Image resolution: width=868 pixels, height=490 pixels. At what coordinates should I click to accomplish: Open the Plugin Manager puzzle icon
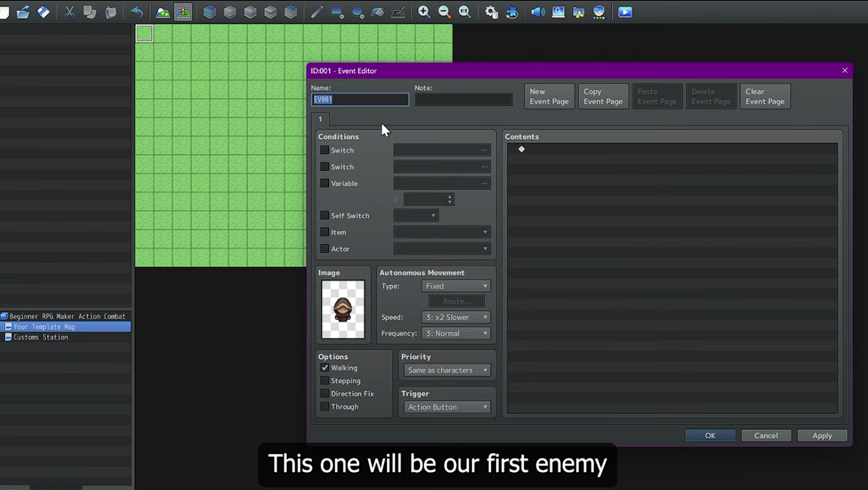pos(512,12)
